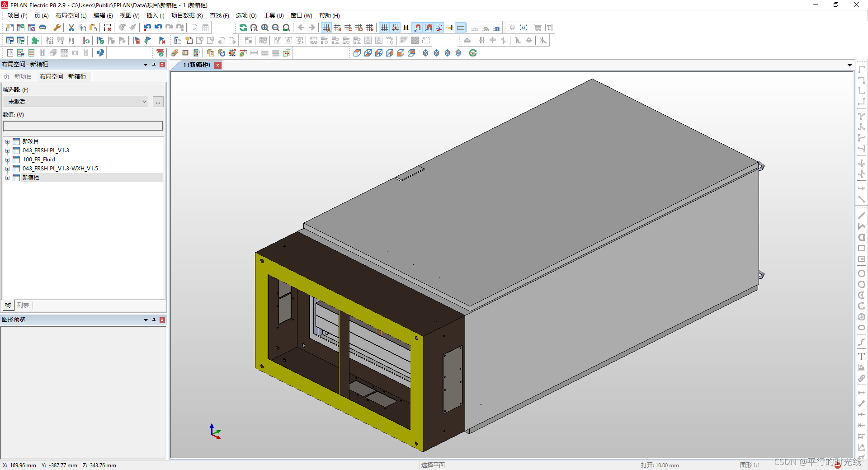This screenshot has width=868, height=470.
Task: Select the 100_FR_Fluid tree item
Action: pos(39,160)
